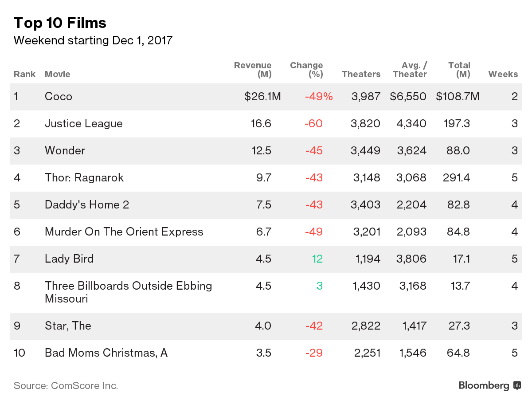
Task: Select the Weeks column header
Action: click(x=503, y=74)
